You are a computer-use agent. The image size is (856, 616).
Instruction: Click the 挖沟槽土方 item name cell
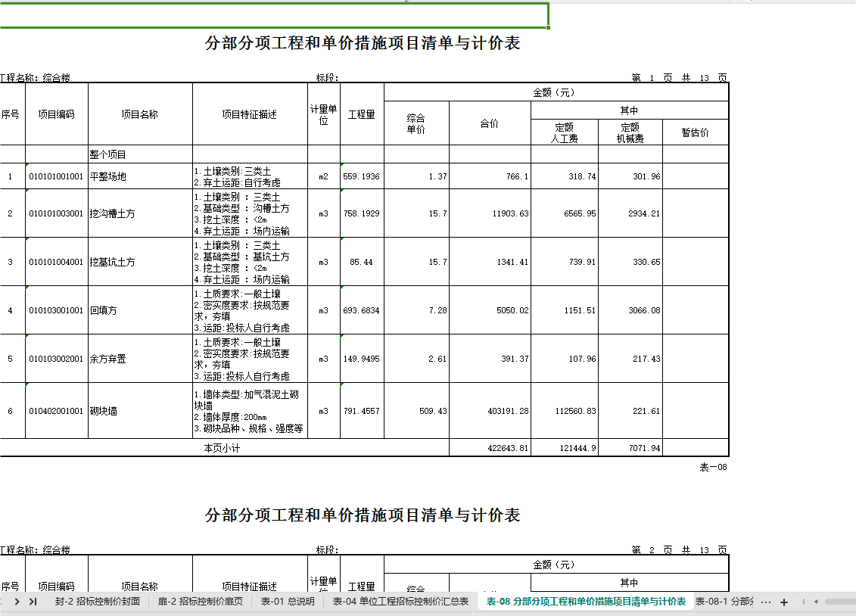(x=140, y=213)
